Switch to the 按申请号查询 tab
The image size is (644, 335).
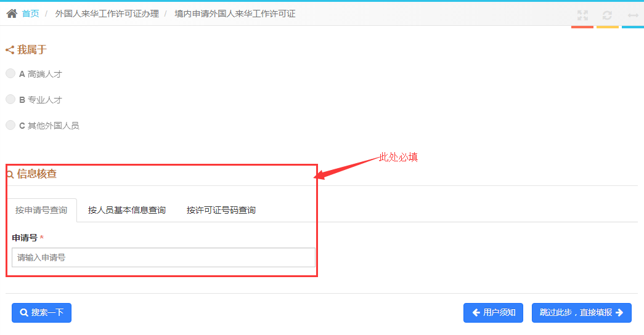coord(41,210)
